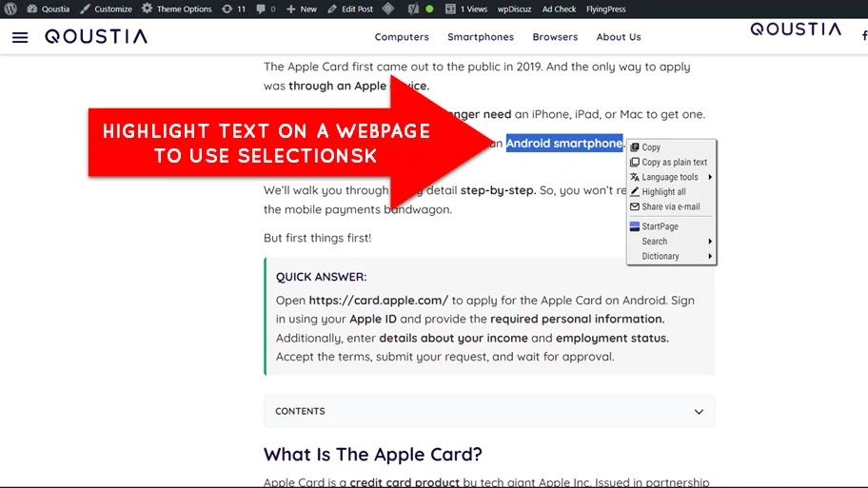Image resolution: width=868 pixels, height=488 pixels.
Task: Open the Qoustia site dashboard link
Action: tap(49, 9)
